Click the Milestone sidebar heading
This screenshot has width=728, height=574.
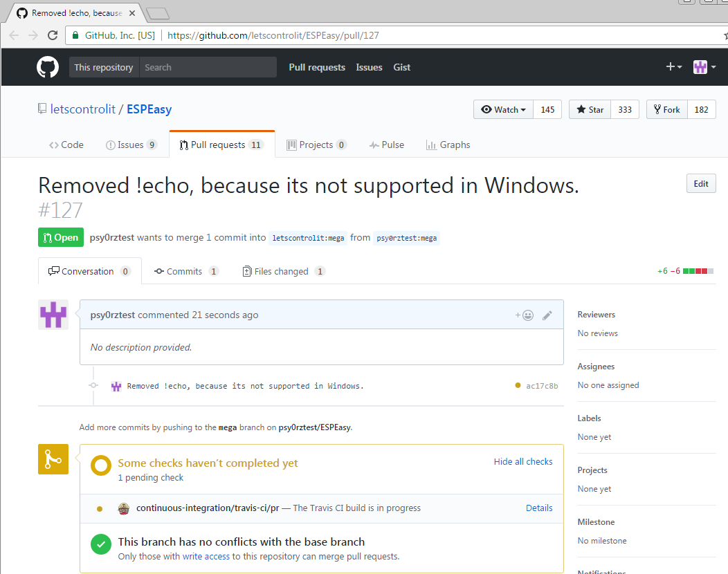[596, 522]
